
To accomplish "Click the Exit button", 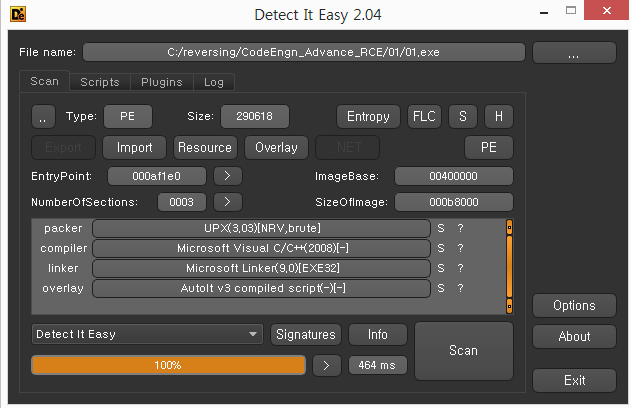I will (574, 381).
